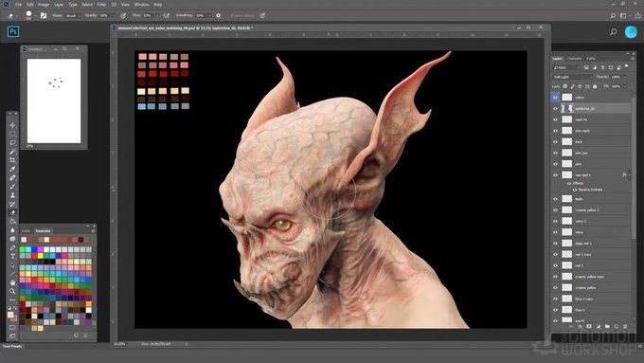Viewport: 644px width, 363px height.
Task: Hide the colors layer
Action: tap(555, 98)
